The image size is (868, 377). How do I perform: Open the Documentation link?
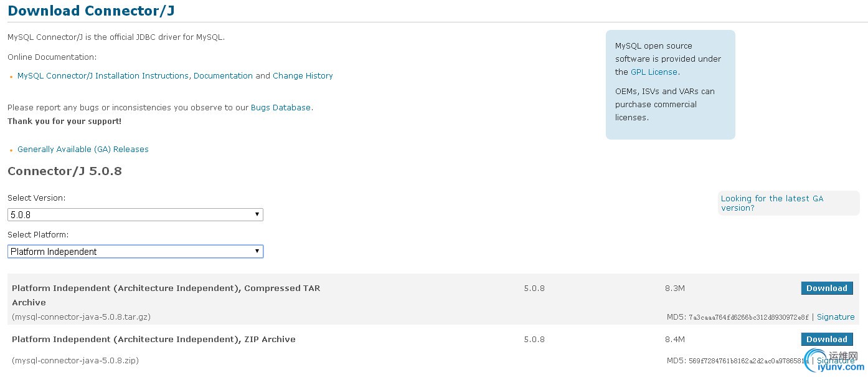[x=223, y=75]
